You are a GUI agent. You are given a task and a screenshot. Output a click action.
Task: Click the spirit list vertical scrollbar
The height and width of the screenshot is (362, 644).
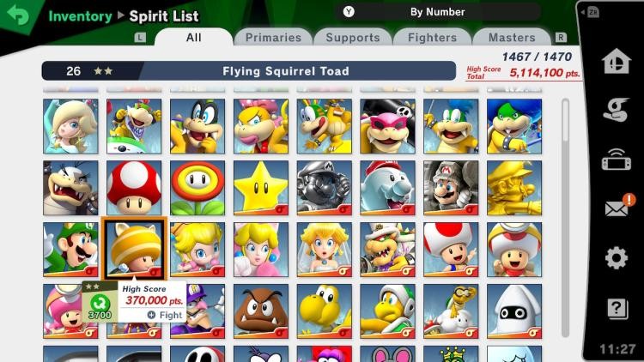[x=566, y=218]
